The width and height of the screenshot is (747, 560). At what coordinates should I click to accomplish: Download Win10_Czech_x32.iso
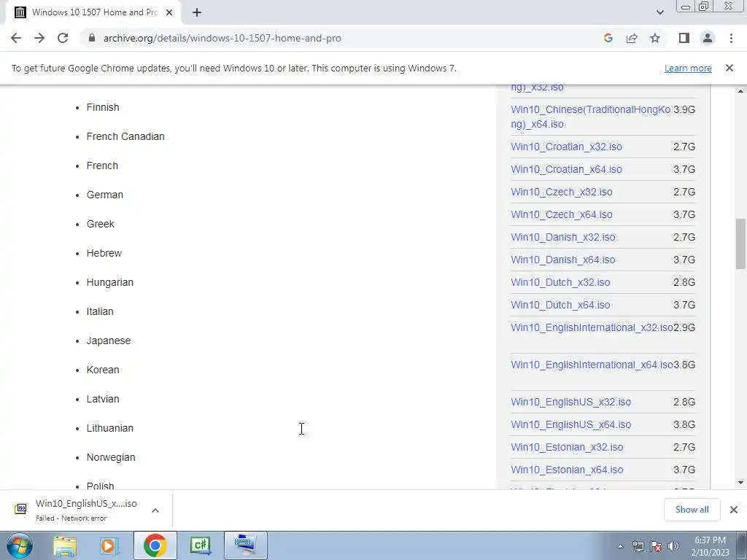[561, 192]
